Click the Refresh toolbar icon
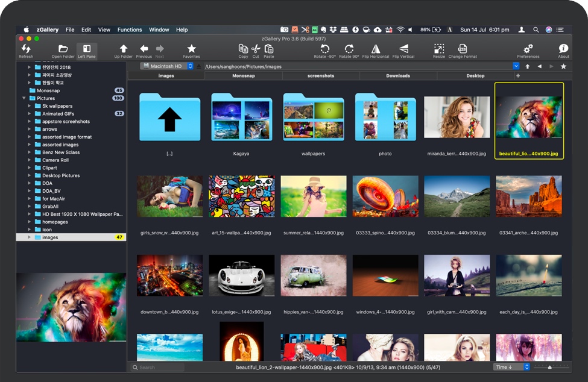 tap(26, 49)
